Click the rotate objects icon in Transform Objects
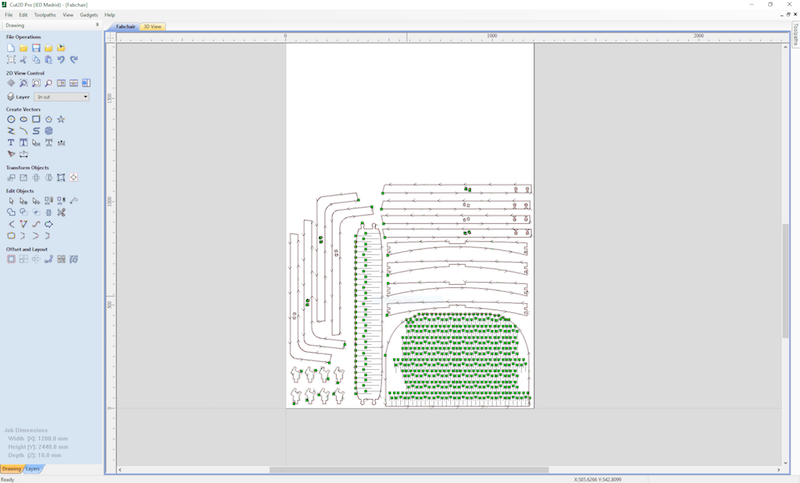The height and width of the screenshot is (483, 800). coord(36,177)
